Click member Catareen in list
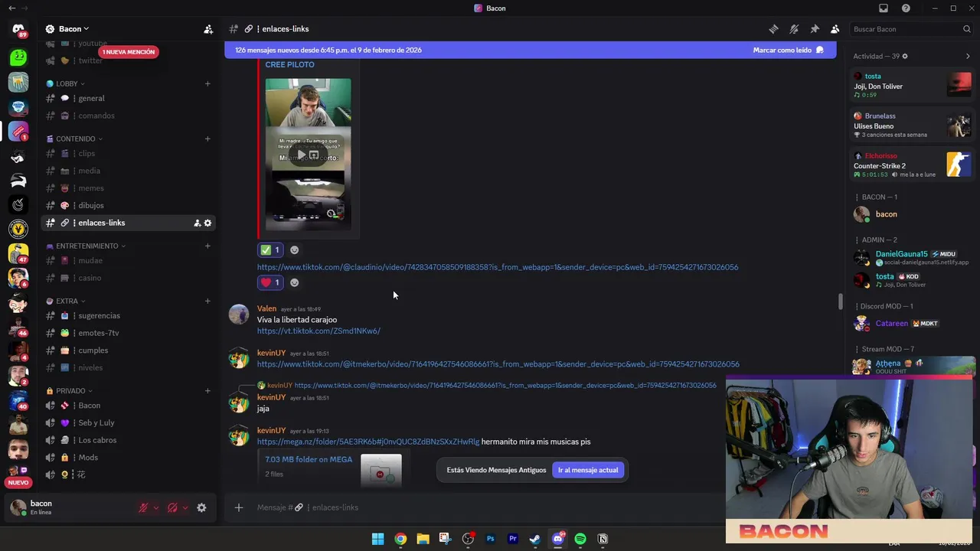This screenshot has height=551, width=980. (911, 324)
